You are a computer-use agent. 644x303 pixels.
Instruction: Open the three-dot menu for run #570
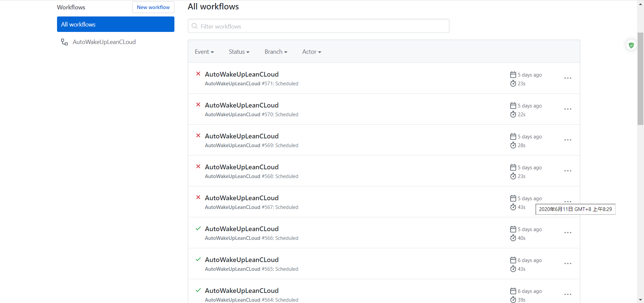[568, 109]
